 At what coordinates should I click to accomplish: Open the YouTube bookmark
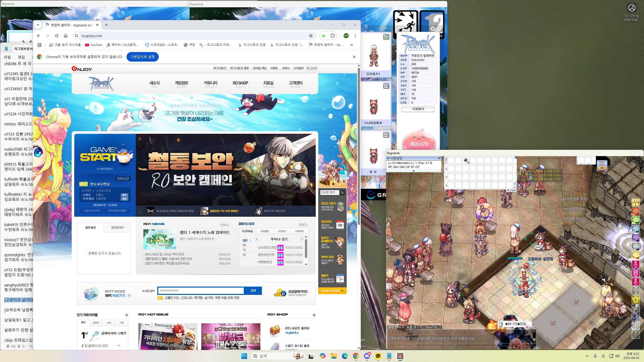tap(94, 45)
